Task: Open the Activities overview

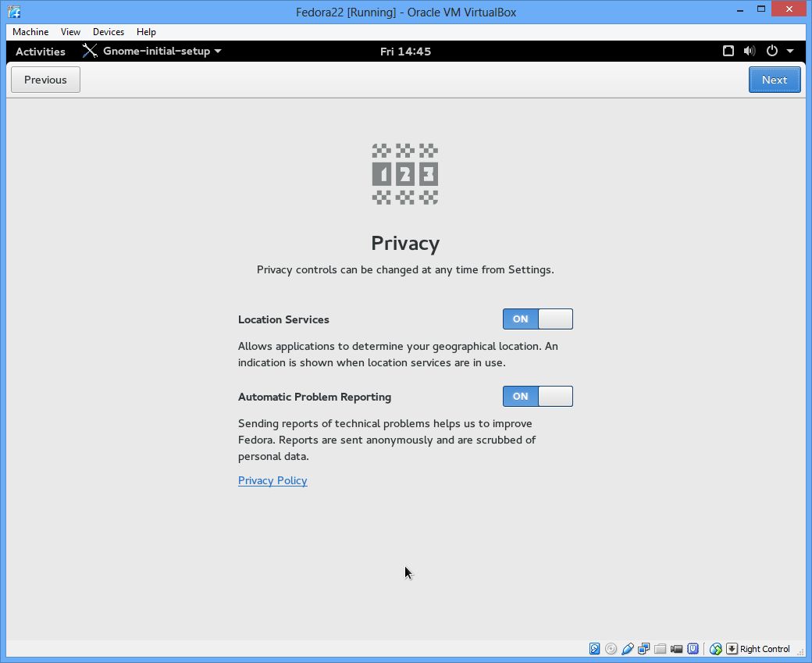Action: pos(41,52)
